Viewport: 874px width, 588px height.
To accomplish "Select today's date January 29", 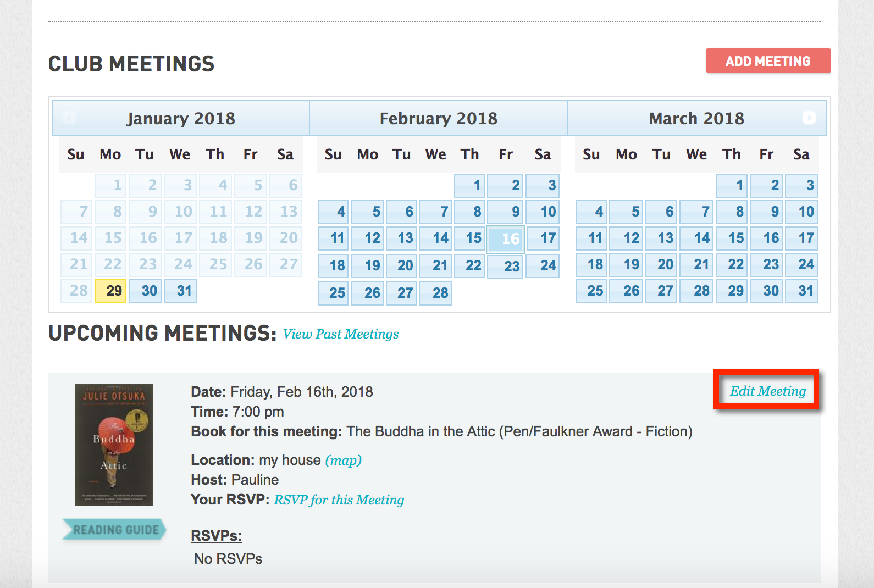I will (111, 291).
